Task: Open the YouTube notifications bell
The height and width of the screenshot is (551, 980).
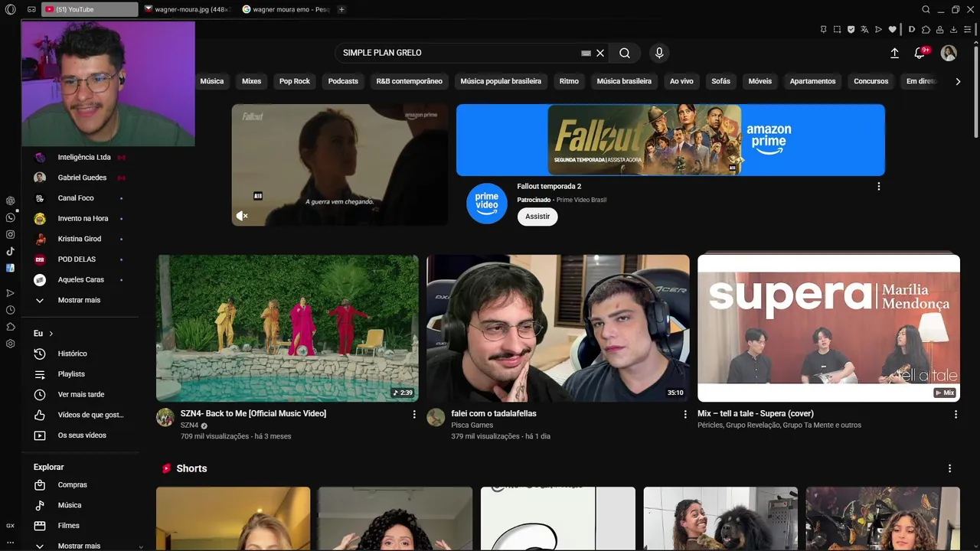Action: 920,53
